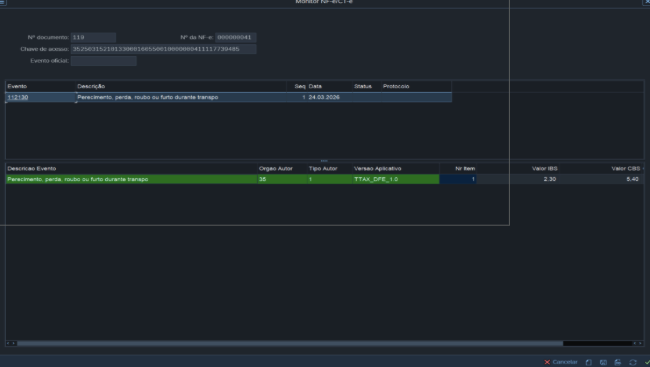Sort by the Evento column header
The image size is (650, 367).
[40, 86]
